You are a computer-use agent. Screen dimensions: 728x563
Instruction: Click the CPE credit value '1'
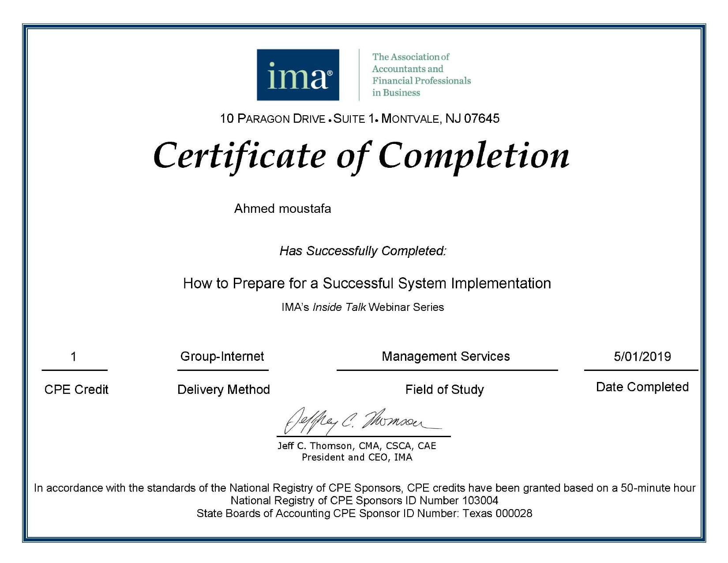pos(74,356)
